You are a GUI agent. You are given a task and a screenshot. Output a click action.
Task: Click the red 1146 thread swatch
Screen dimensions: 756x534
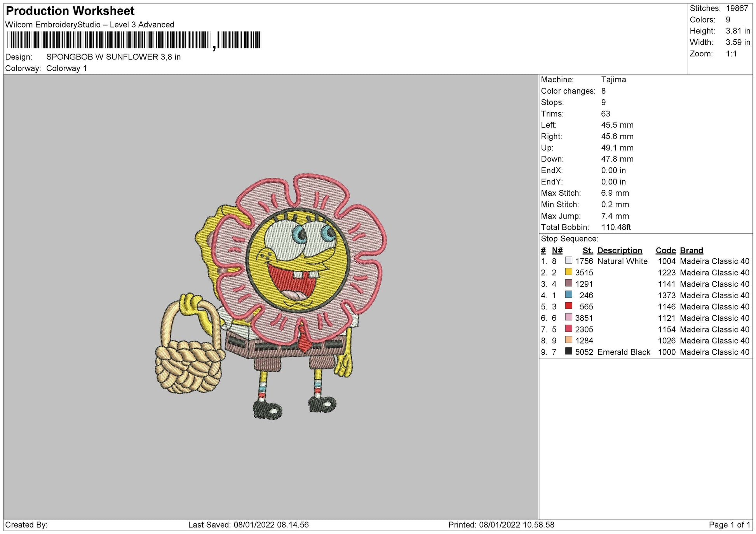(x=569, y=306)
